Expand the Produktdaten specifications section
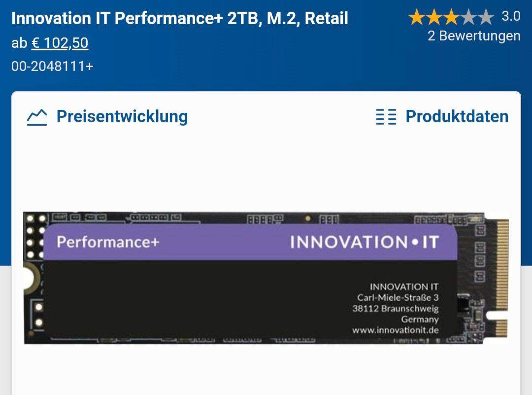532x395 pixels. pos(457,116)
